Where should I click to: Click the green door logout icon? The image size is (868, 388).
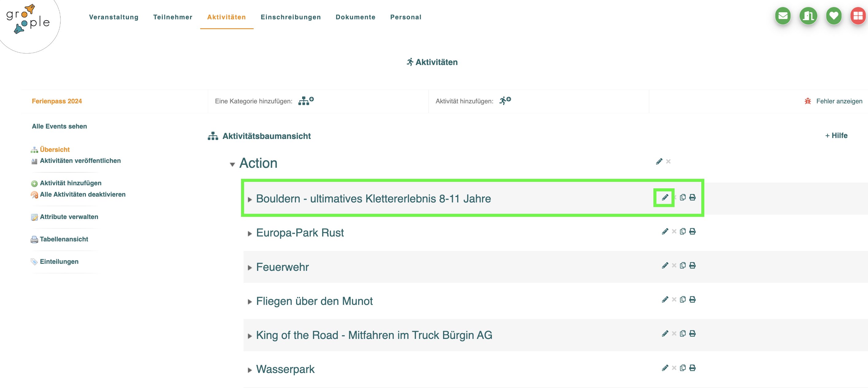[x=808, y=16]
